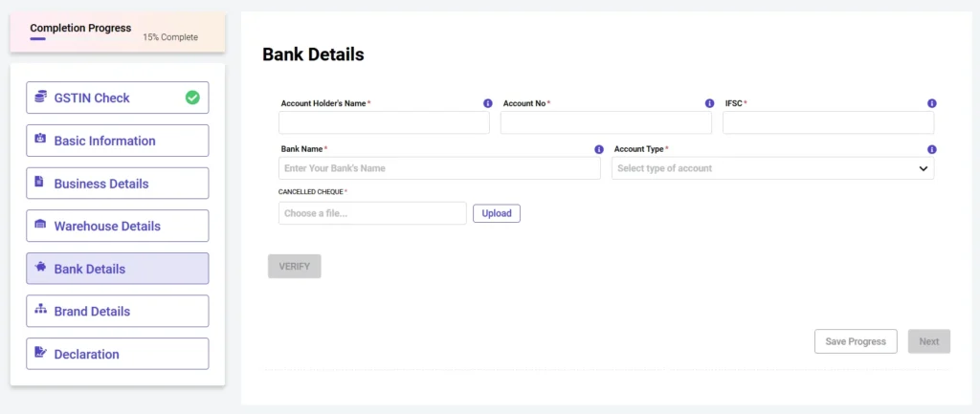Click the hierarchy icon beside Brand Details

coord(40,309)
